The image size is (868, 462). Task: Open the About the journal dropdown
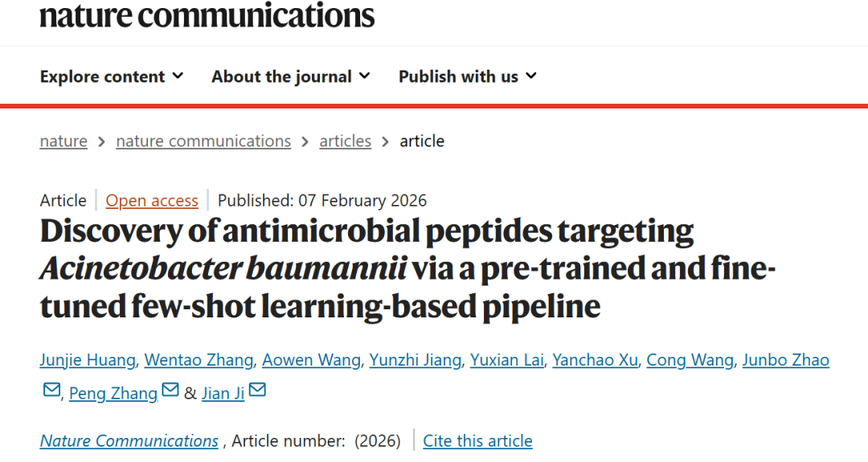point(291,77)
